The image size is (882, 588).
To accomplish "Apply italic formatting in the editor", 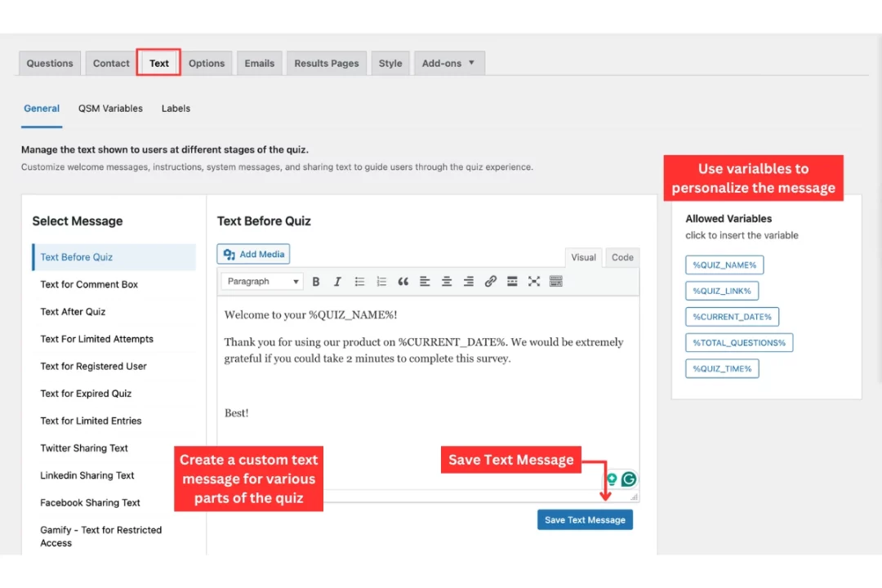I will click(337, 281).
